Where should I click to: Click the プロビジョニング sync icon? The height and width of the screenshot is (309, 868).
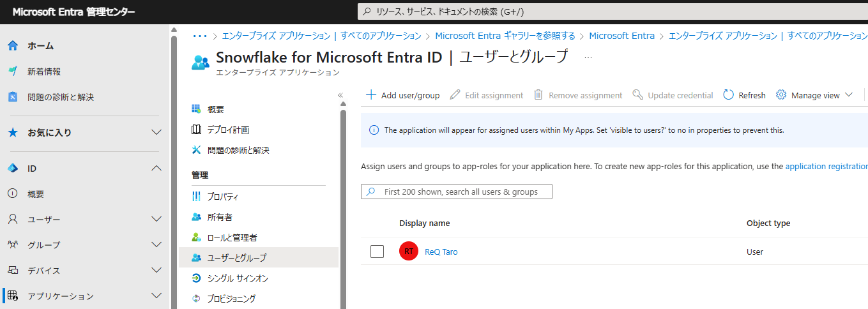[x=197, y=299]
